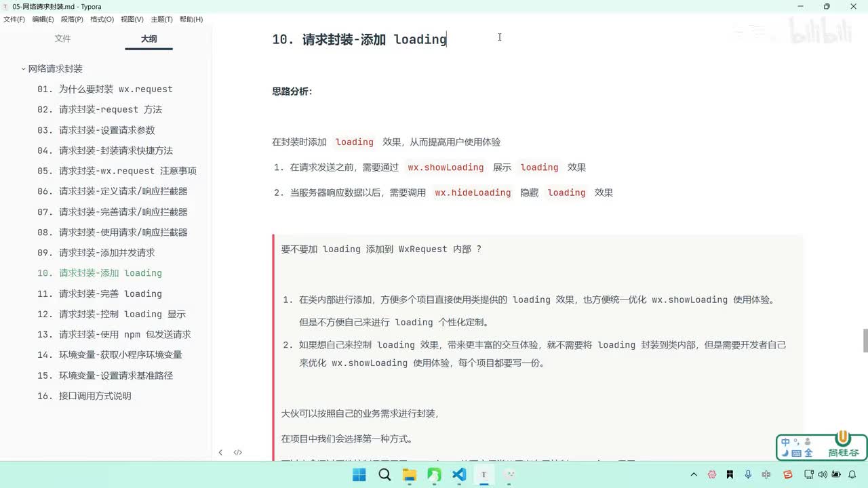
Task: Click the line 大伙可以按照自己的业务需求进行封装
Action: click(x=360, y=413)
